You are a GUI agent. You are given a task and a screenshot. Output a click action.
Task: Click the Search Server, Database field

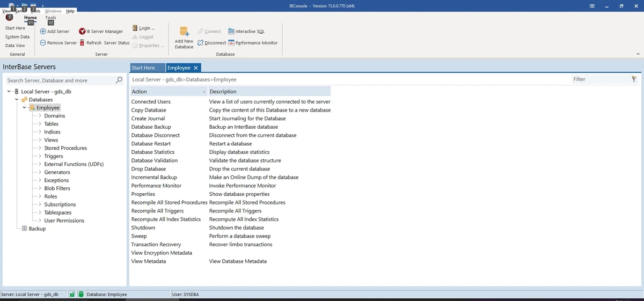click(61, 80)
